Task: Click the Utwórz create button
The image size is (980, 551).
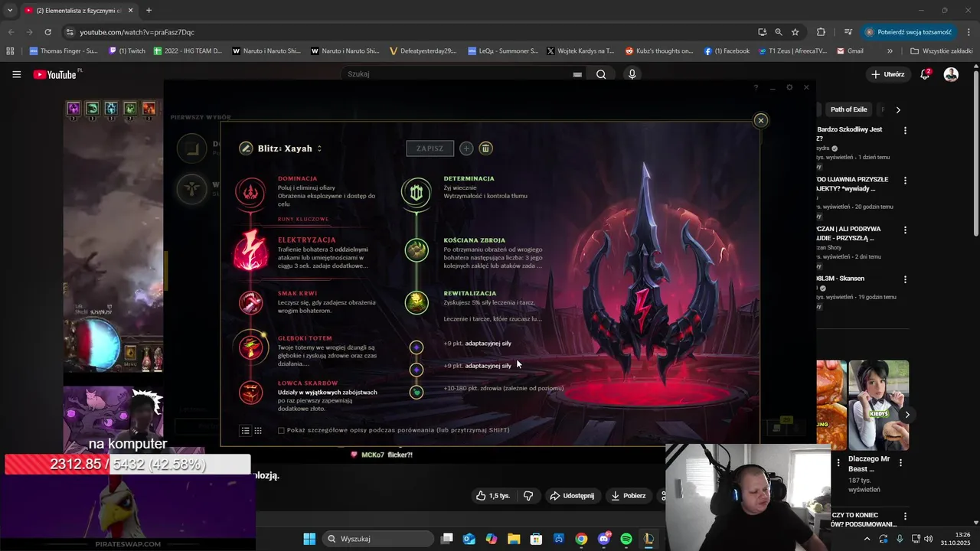Action: 888,74
